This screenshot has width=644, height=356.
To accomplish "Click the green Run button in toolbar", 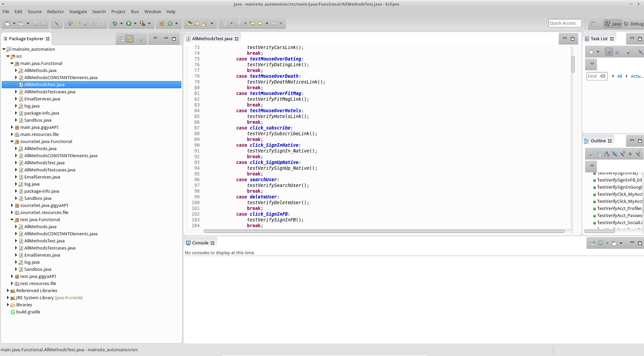I will 129,23.
